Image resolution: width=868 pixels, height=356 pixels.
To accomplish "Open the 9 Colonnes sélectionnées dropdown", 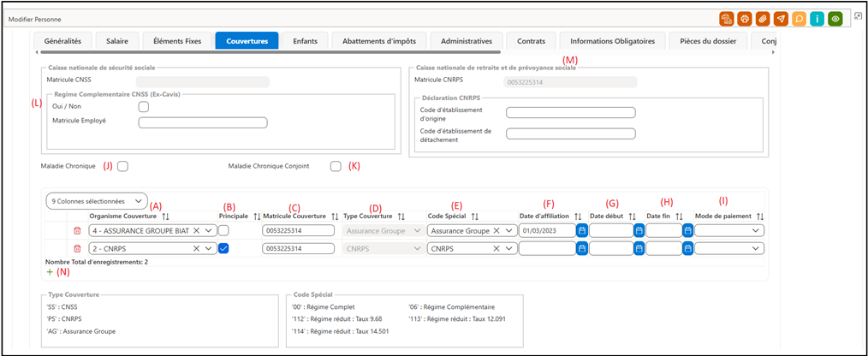I will coord(97,200).
